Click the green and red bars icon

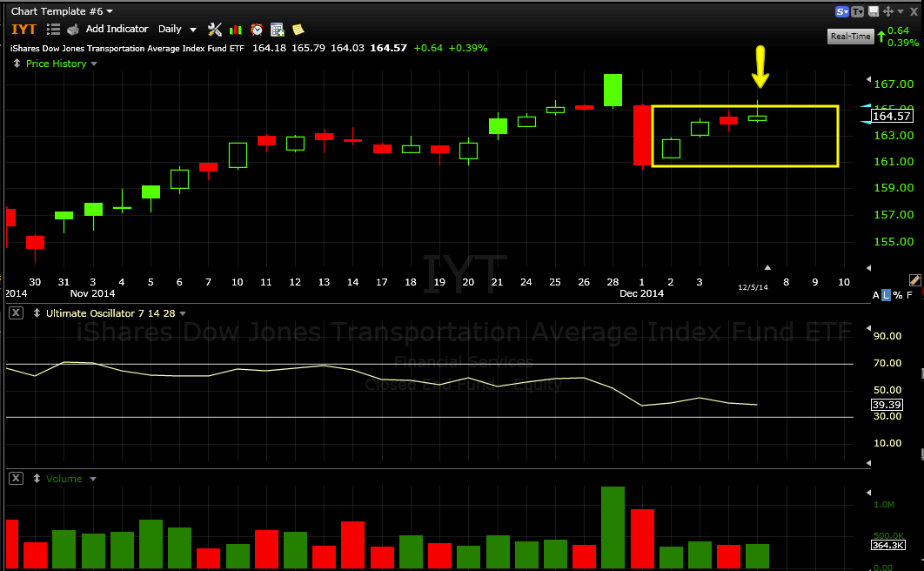coord(236,30)
